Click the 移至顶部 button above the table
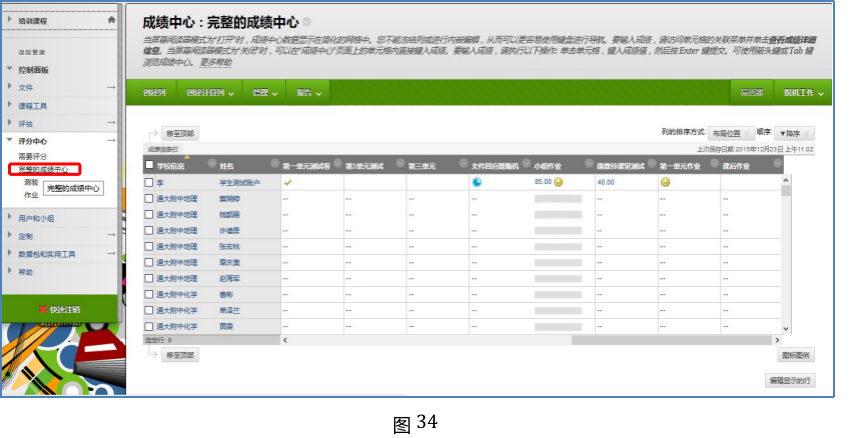The width and height of the screenshot is (850, 438). tap(180, 133)
